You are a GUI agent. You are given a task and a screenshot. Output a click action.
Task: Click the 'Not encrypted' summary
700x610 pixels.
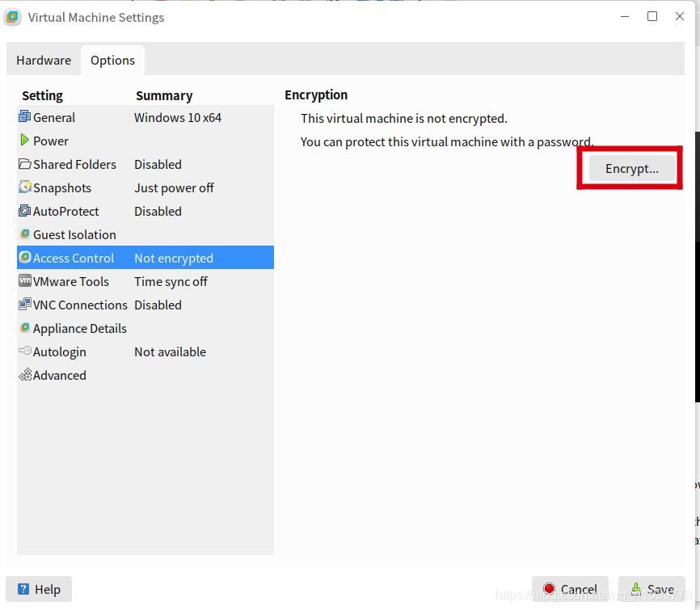tap(174, 259)
